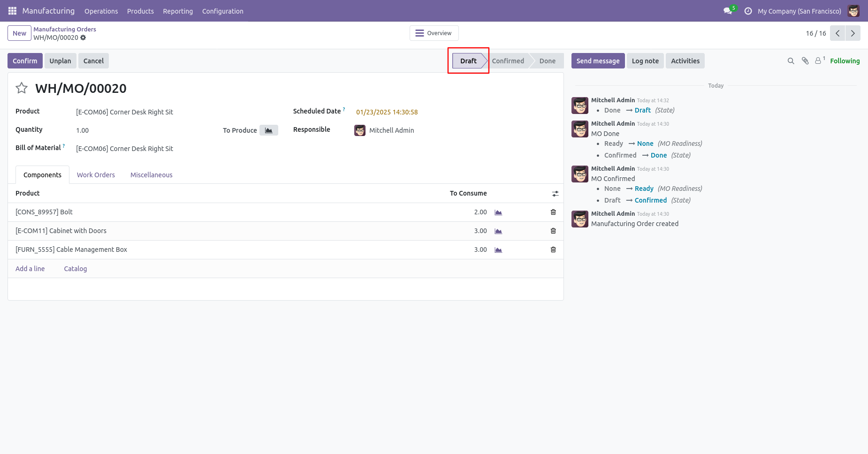Click the Unplan button

(x=61, y=61)
